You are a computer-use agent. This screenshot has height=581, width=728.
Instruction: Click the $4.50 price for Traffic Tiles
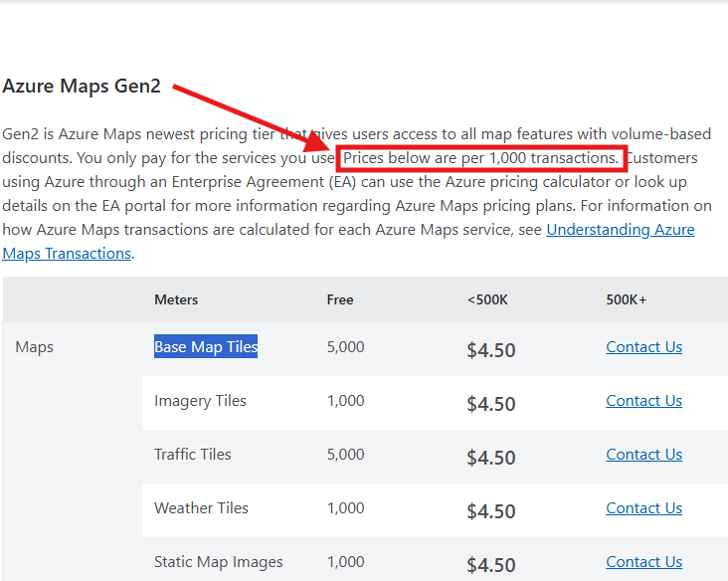point(491,458)
